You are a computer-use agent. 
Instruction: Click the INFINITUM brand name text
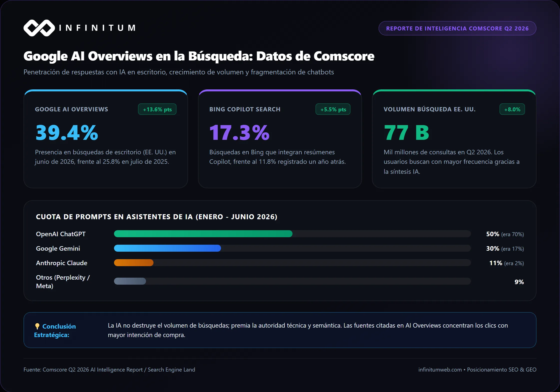click(x=98, y=28)
